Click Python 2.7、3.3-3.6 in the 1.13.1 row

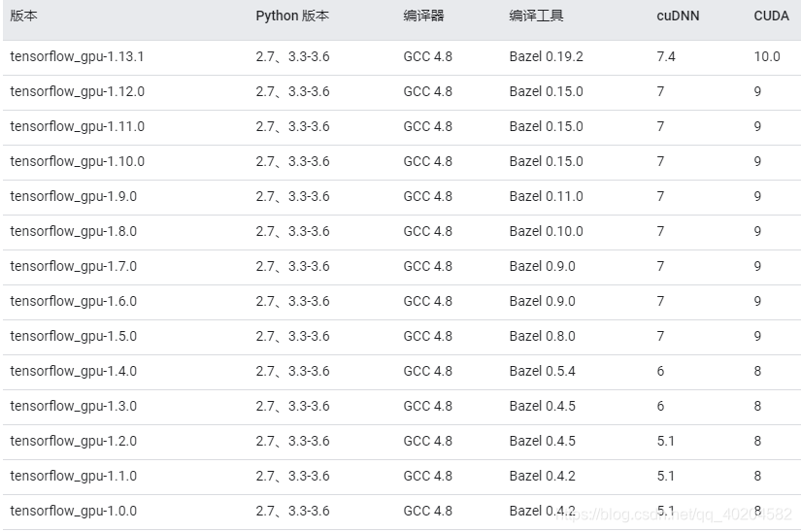coord(292,56)
